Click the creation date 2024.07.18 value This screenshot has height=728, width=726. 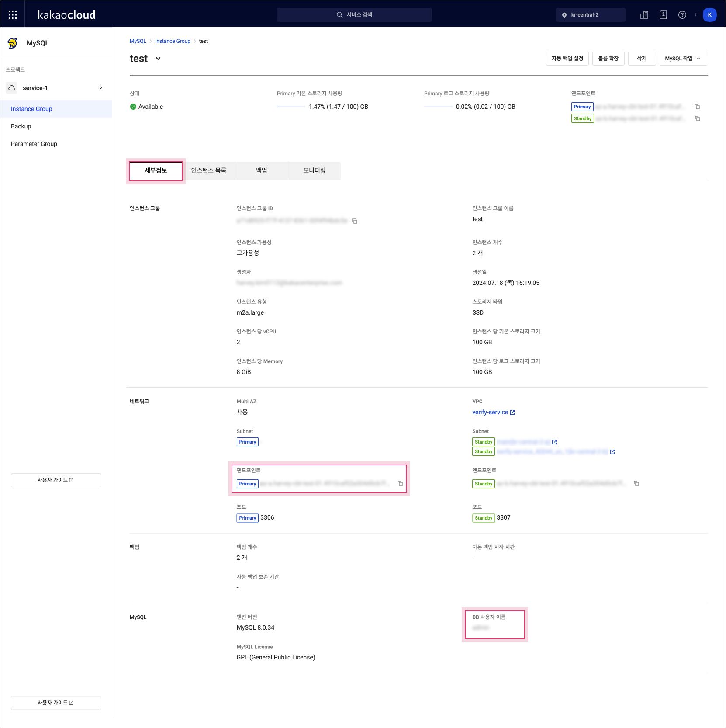[506, 283]
